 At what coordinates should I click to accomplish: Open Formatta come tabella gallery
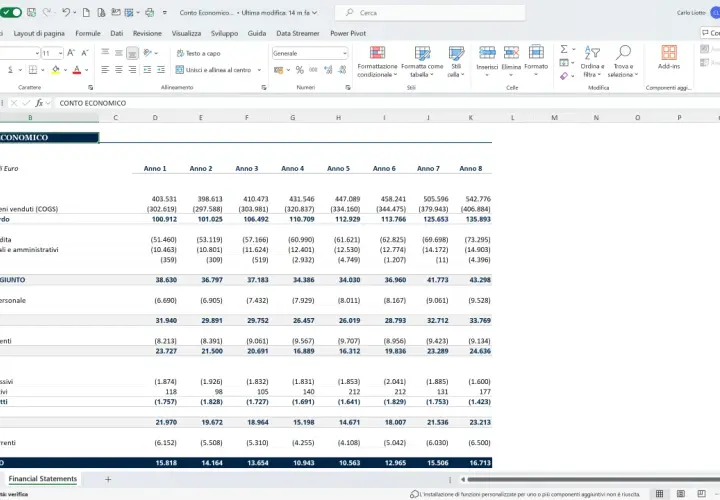tap(422, 62)
